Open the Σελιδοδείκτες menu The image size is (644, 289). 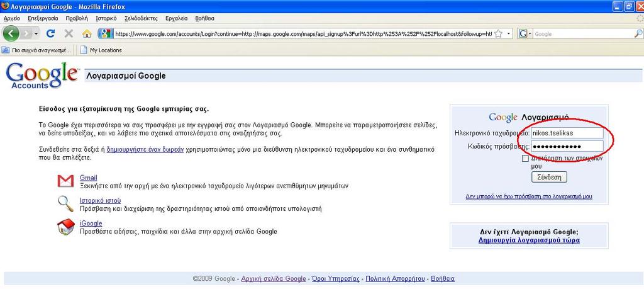coord(141,18)
